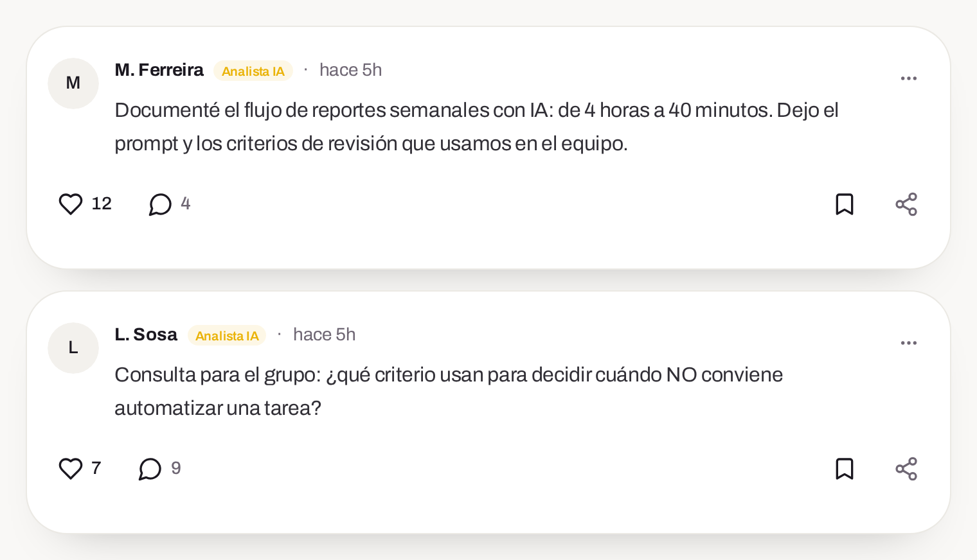Screen dimensions: 977x560
Task: Click the comment count 4 on Ferreira's post
Action: click(186, 204)
